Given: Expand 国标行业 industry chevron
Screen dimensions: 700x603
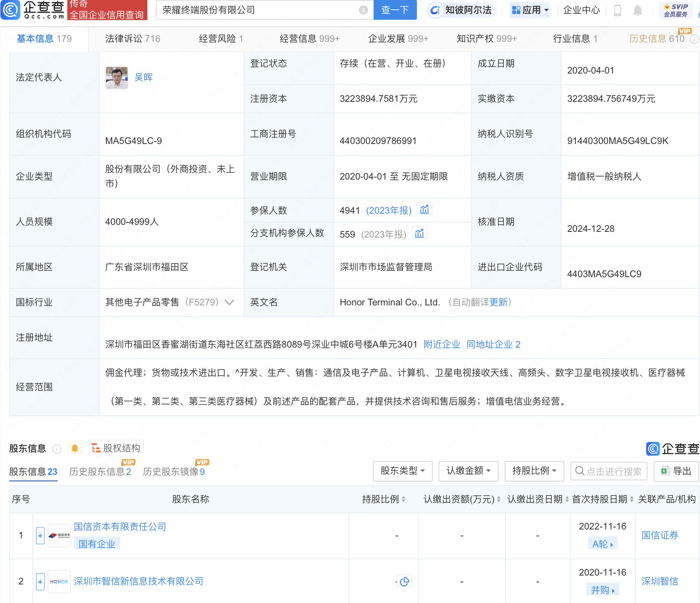Looking at the screenshot, I should pos(229,302).
